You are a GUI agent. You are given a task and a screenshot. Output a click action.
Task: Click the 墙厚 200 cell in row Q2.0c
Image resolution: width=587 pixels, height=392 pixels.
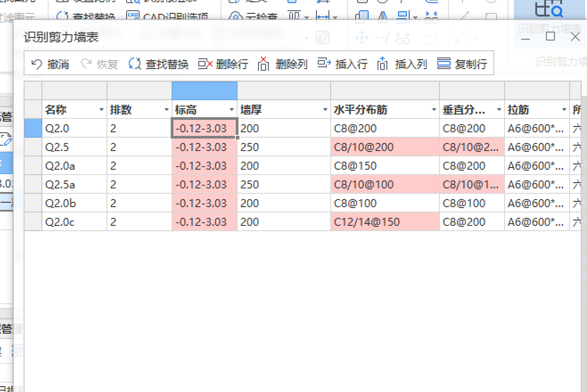[x=284, y=222]
